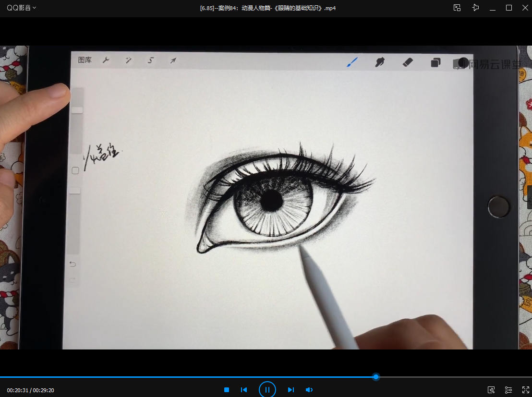
Task: Return to the Procreate Gallery
Action: (x=85, y=60)
